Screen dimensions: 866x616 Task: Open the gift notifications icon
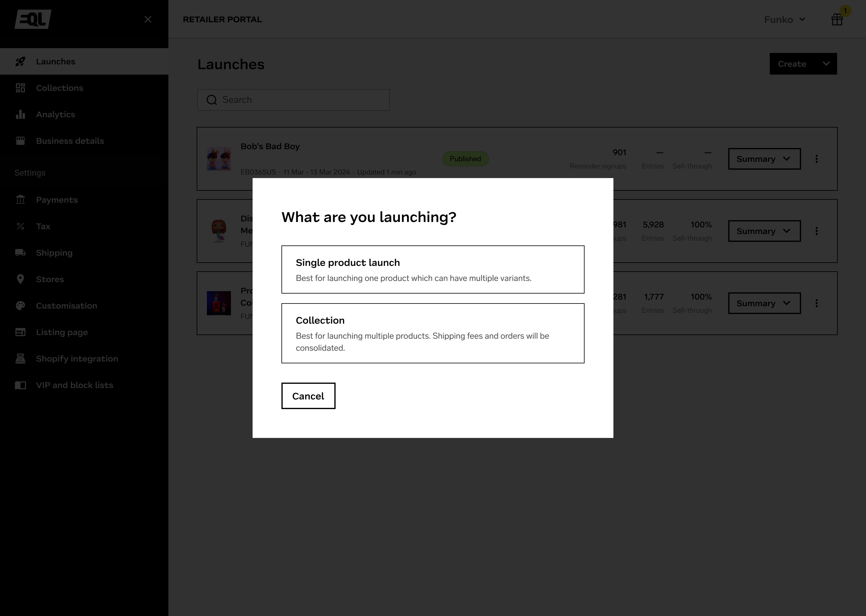pos(837,19)
